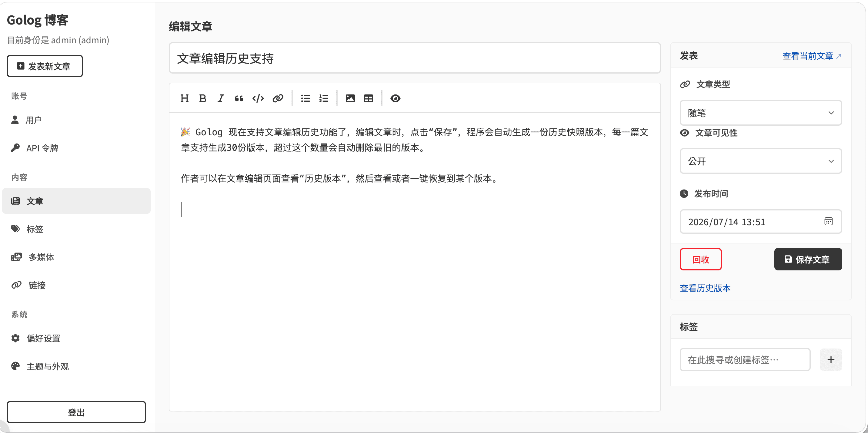Create an unordered bullet list
868x433 pixels.
click(x=305, y=98)
